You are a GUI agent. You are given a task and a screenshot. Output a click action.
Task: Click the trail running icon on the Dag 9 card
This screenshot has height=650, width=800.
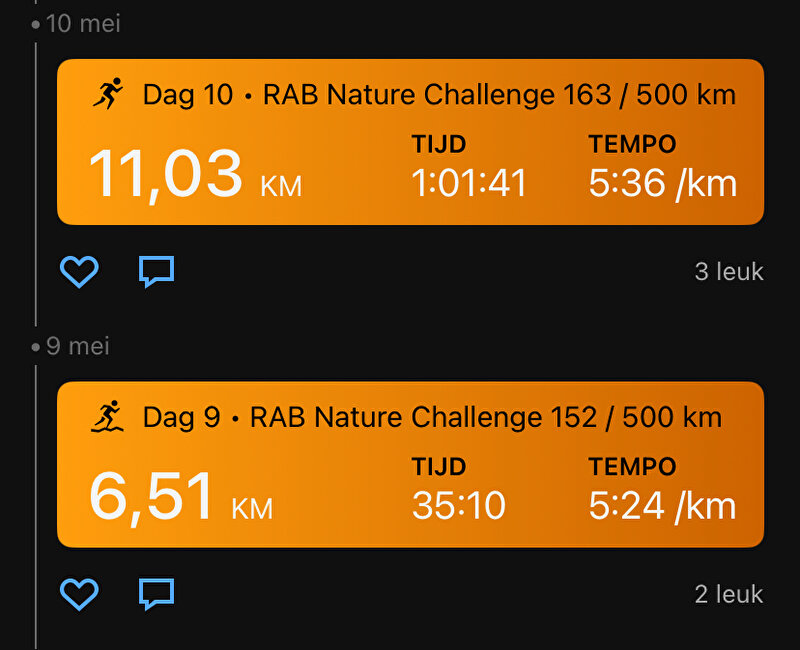coord(107,416)
